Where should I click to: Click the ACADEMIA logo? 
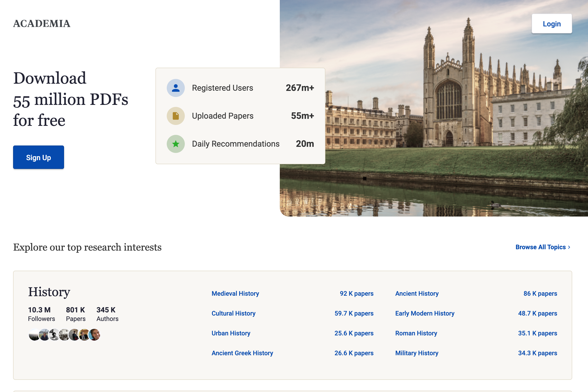pyautogui.click(x=42, y=24)
